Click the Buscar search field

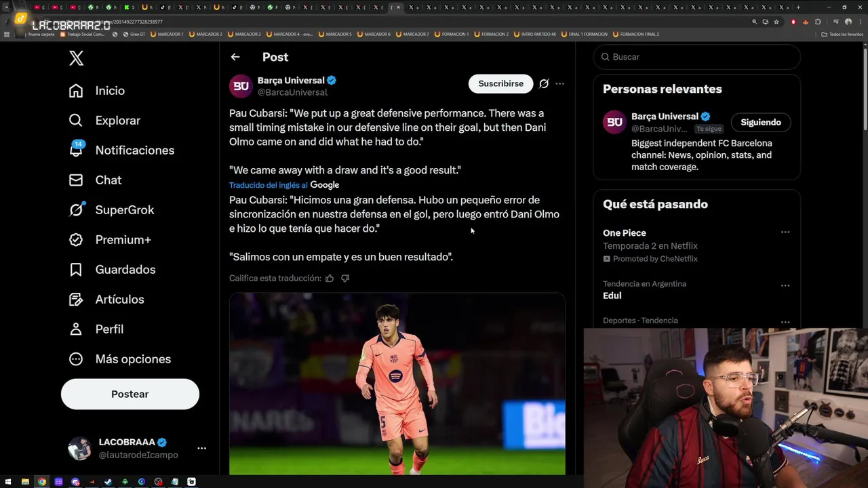coord(697,57)
